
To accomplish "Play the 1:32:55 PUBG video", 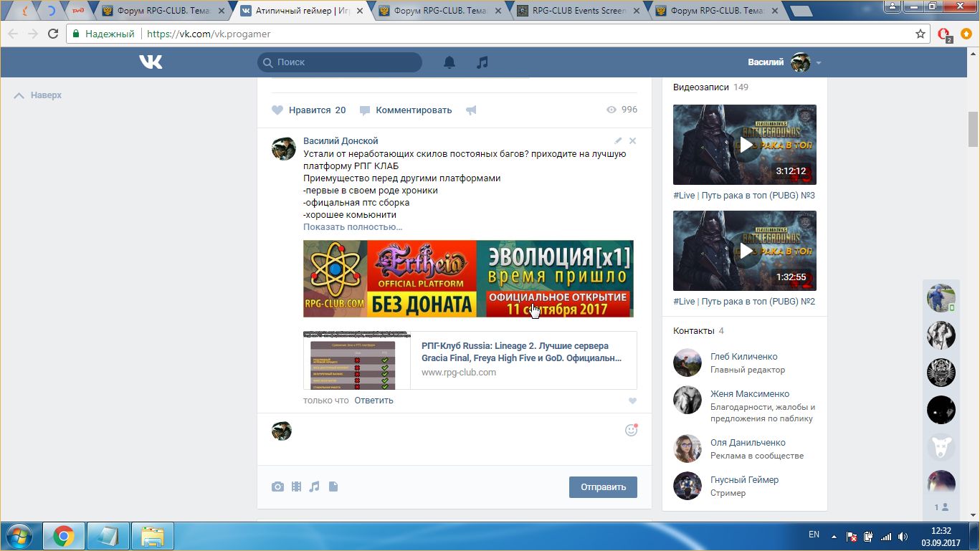I will 745,251.
